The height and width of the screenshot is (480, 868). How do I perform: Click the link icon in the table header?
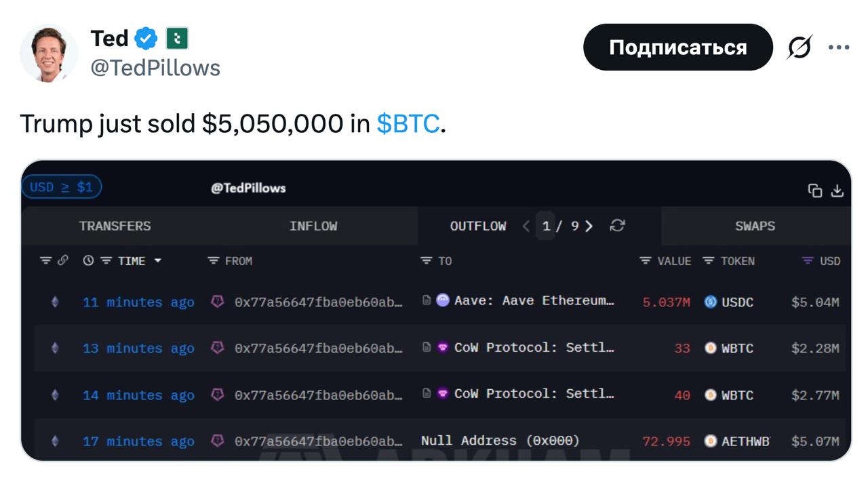click(63, 260)
